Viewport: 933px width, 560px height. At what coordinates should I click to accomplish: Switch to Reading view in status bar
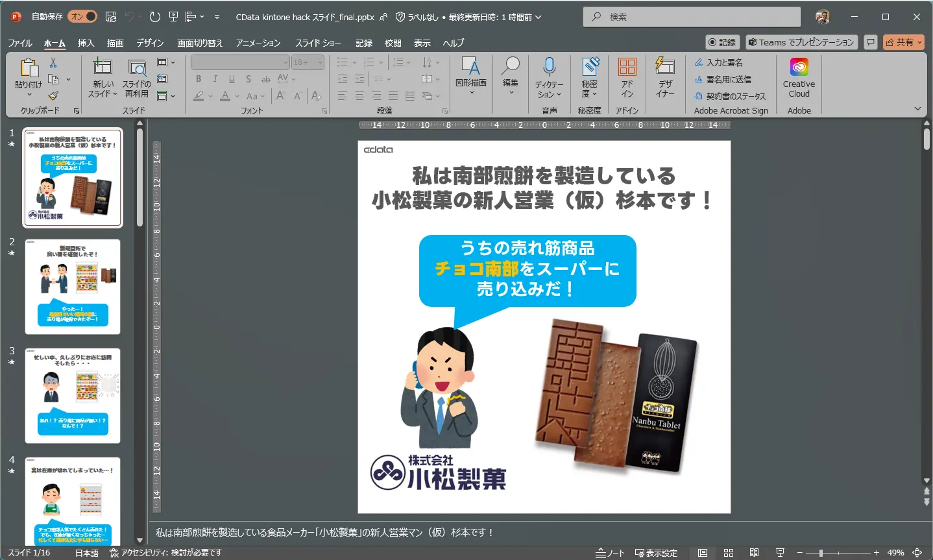[x=754, y=553]
